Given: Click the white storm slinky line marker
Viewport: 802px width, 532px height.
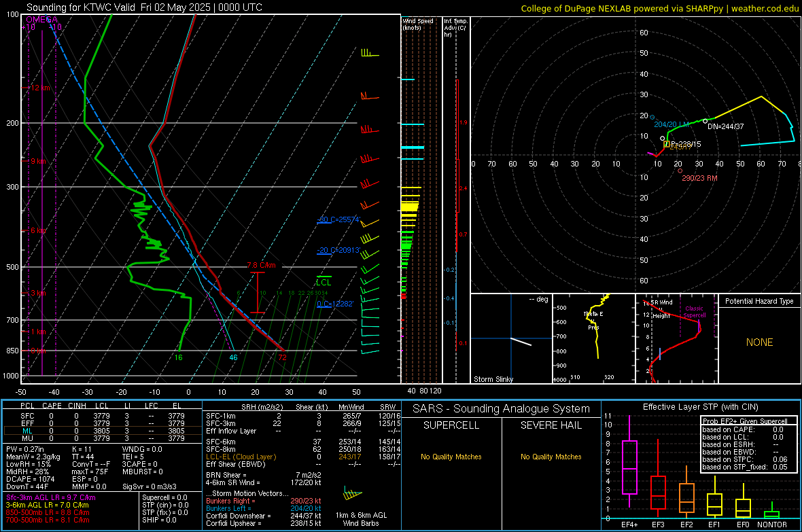Looking at the screenshot, I should point(521,342).
